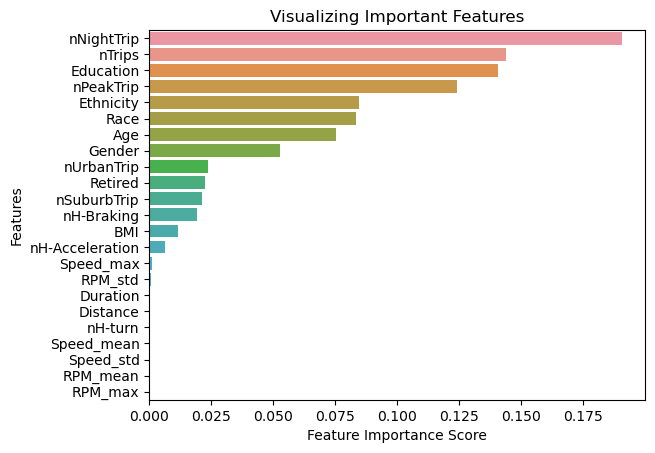The width and height of the screenshot is (655, 453).
Task: Click the RPM_max feature label
Action: point(105,393)
